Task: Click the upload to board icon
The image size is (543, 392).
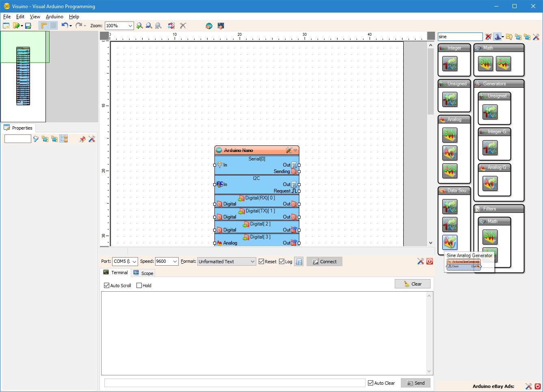Action: click(221, 26)
